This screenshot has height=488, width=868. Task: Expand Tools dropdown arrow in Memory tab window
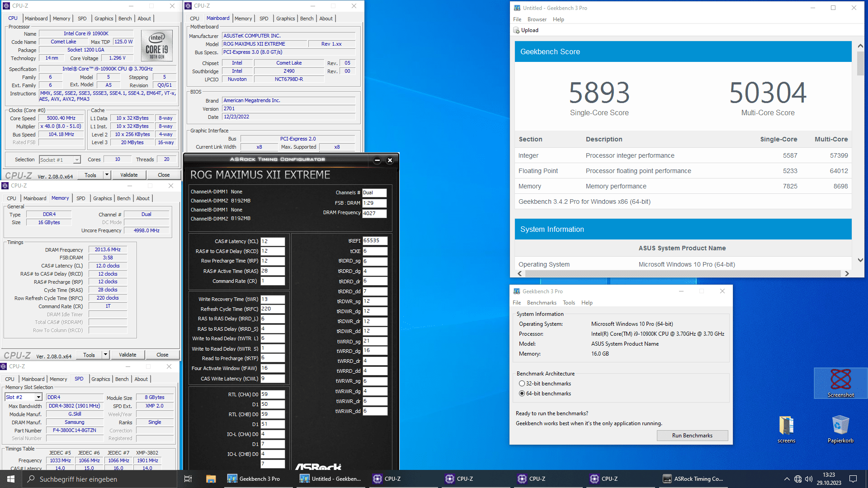[105, 355]
